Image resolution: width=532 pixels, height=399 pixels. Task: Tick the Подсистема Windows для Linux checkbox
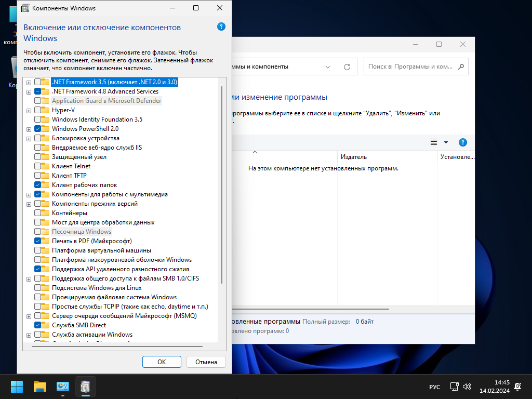tap(38, 288)
